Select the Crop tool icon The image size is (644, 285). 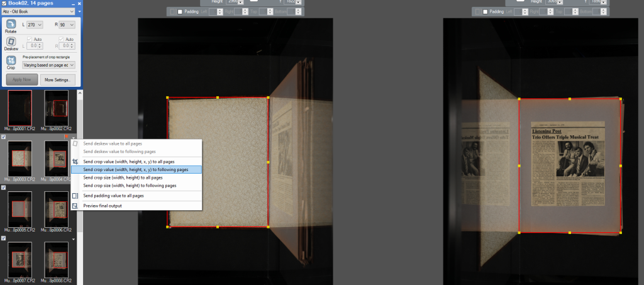(11, 61)
